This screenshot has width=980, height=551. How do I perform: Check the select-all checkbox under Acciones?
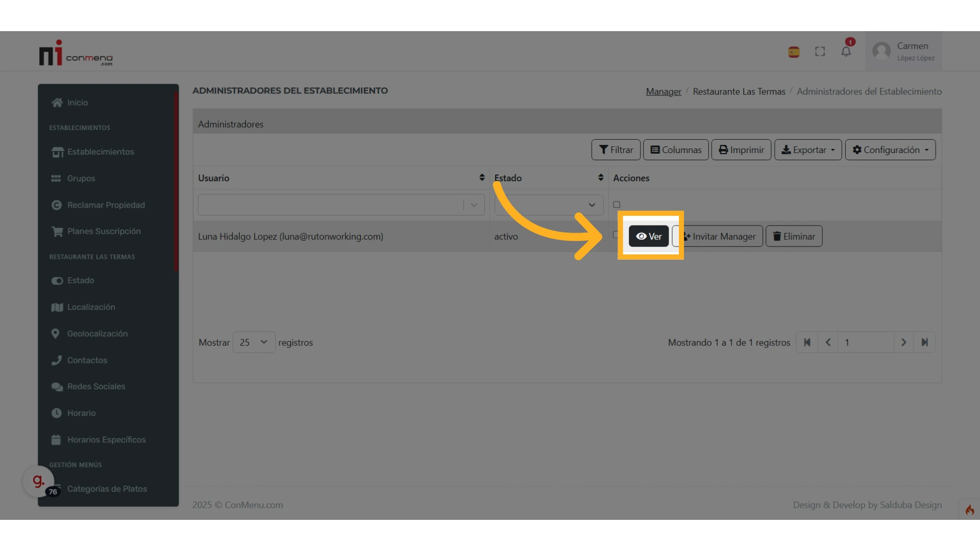click(617, 205)
